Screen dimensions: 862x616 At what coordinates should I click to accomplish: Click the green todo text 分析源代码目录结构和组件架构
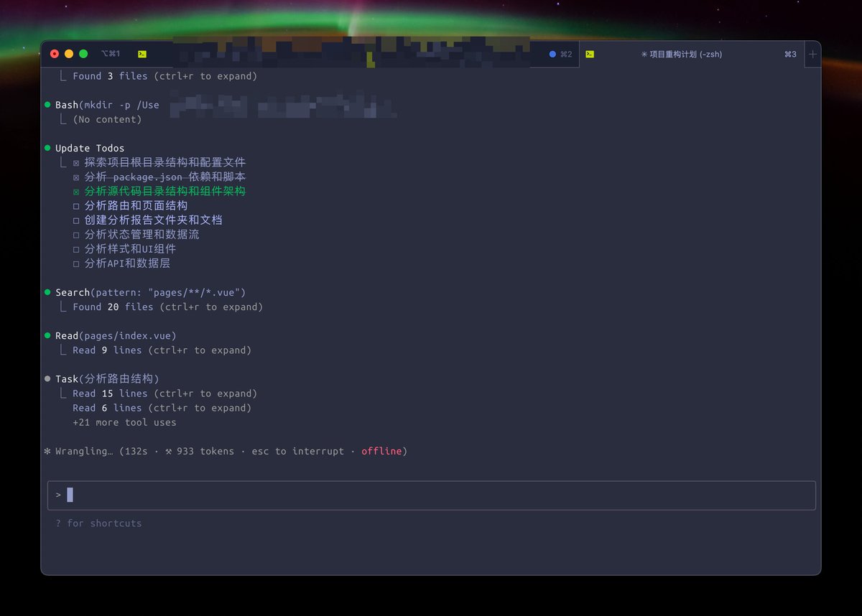(x=164, y=192)
